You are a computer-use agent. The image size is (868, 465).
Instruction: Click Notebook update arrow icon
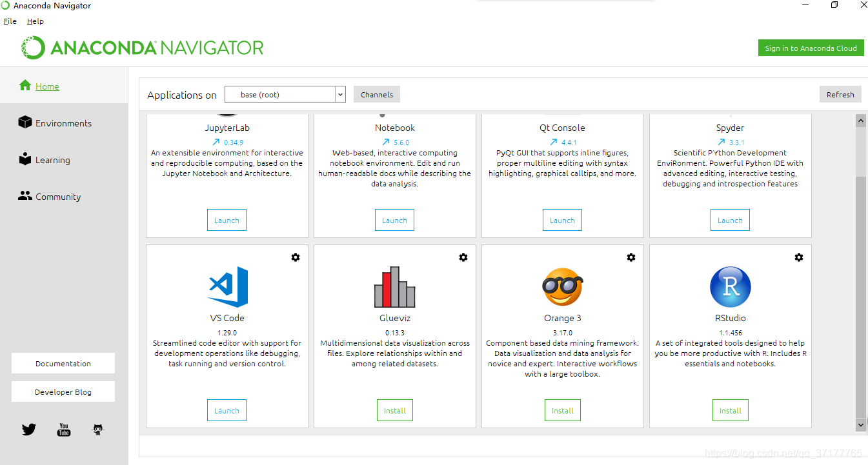point(386,142)
